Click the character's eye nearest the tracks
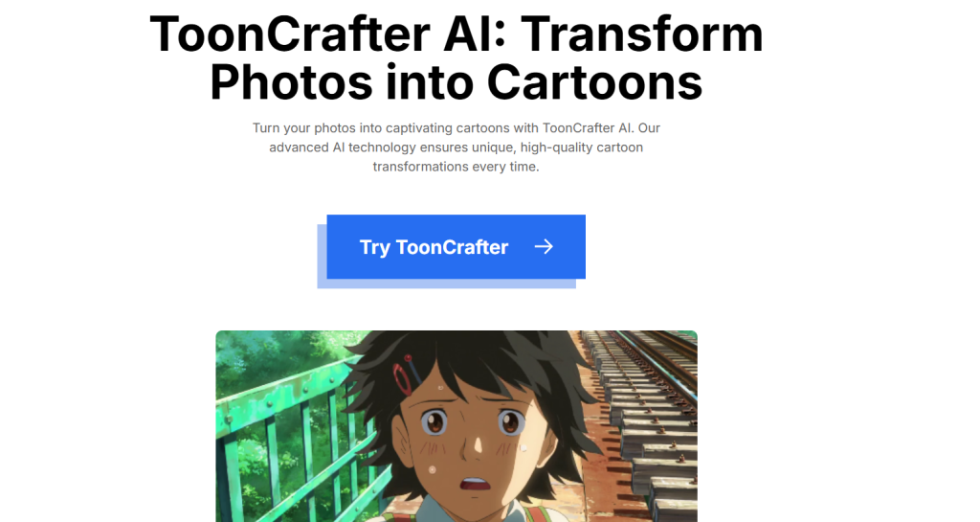 click(x=511, y=422)
